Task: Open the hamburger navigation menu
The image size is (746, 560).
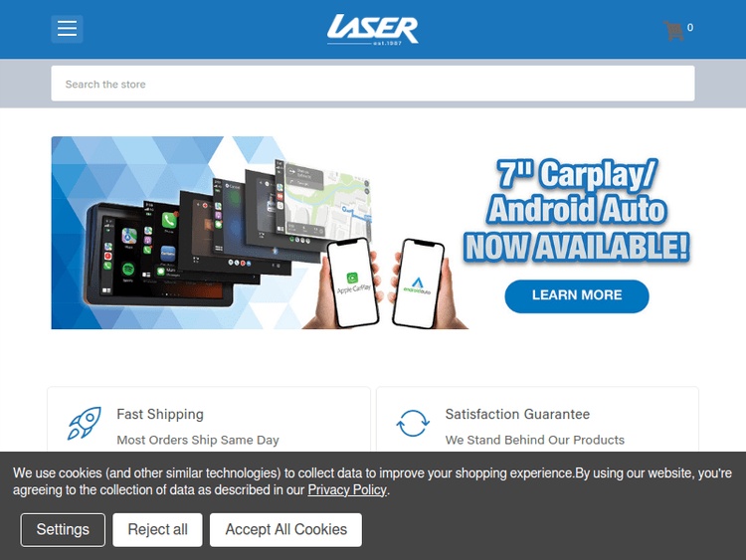Action: coord(67,29)
